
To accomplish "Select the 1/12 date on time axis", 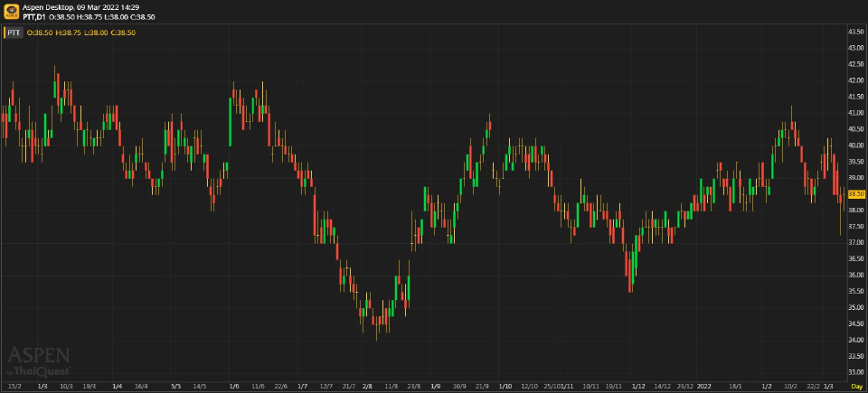I will 638,386.
